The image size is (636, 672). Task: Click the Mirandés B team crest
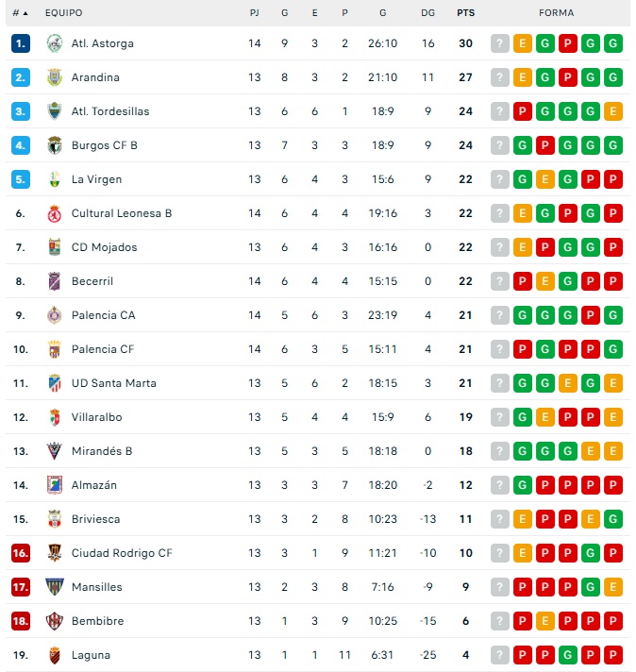(x=54, y=451)
